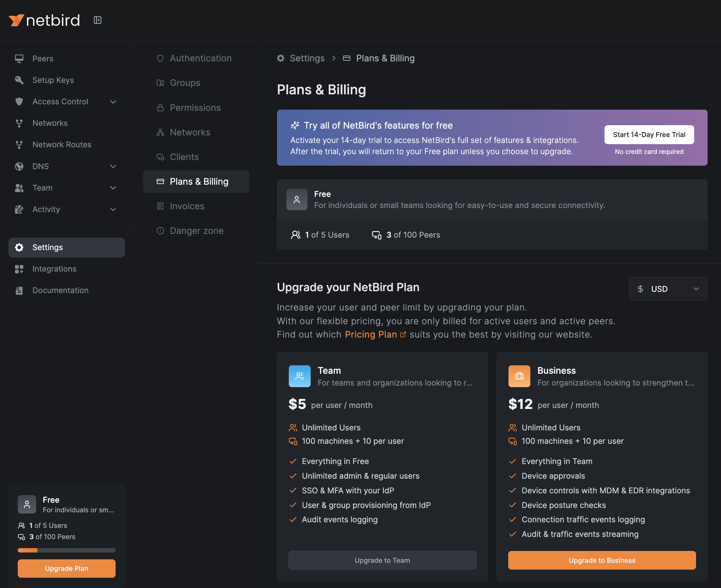Image resolution: width=721 pixels, height=588 pixels.
Task: Click the Integrations grid icon
Action: click(19, 269)
